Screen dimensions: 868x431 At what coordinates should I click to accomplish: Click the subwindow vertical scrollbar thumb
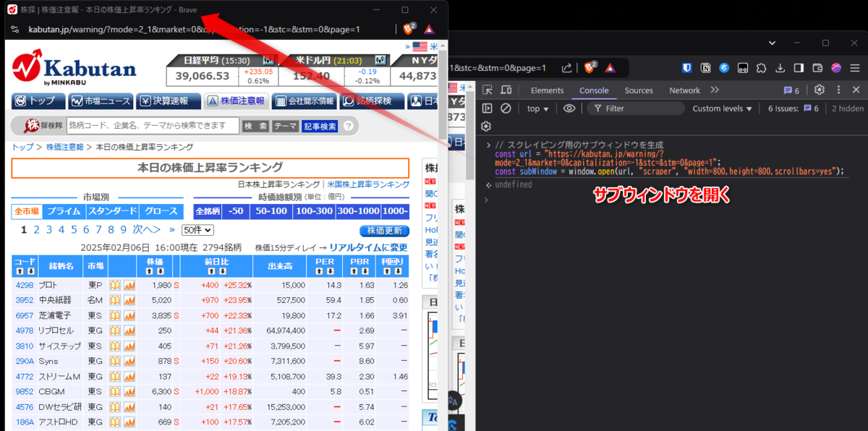click(442, 94)
